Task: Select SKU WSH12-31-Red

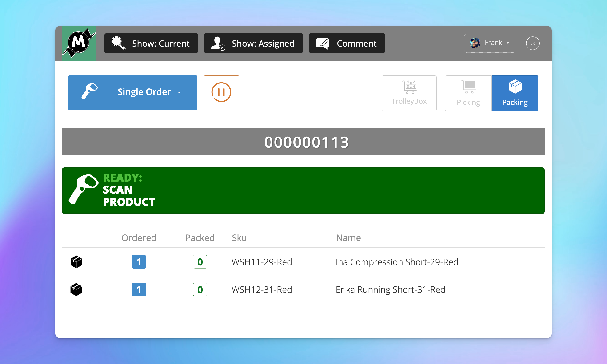Action: coord(262,290)
